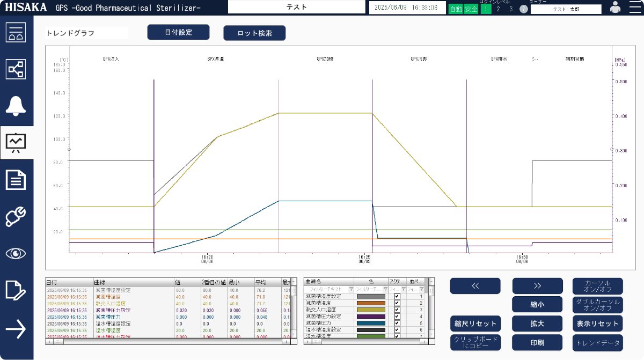Image resolution: width=644 pixels, height=360 pixels.
Task: Click the gray help question mark icon
Action: [x=524, y=9]
